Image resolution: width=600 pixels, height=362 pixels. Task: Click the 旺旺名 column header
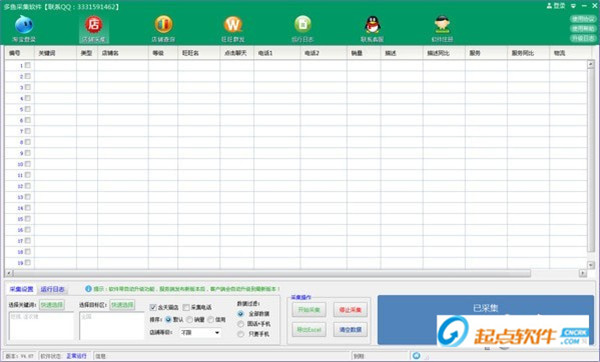[199, 53]
